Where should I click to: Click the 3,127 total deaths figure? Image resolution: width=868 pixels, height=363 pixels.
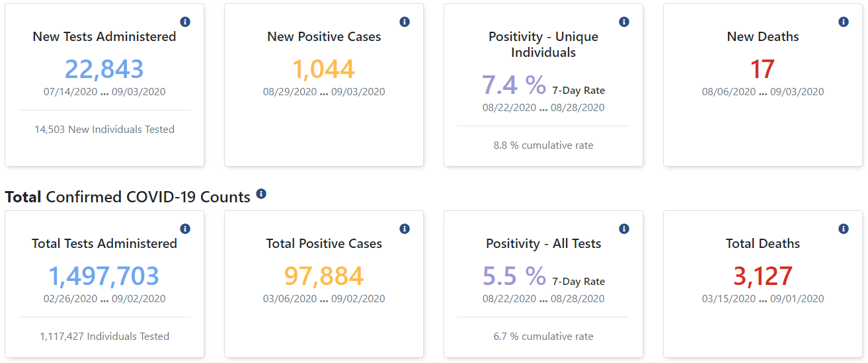763,276
